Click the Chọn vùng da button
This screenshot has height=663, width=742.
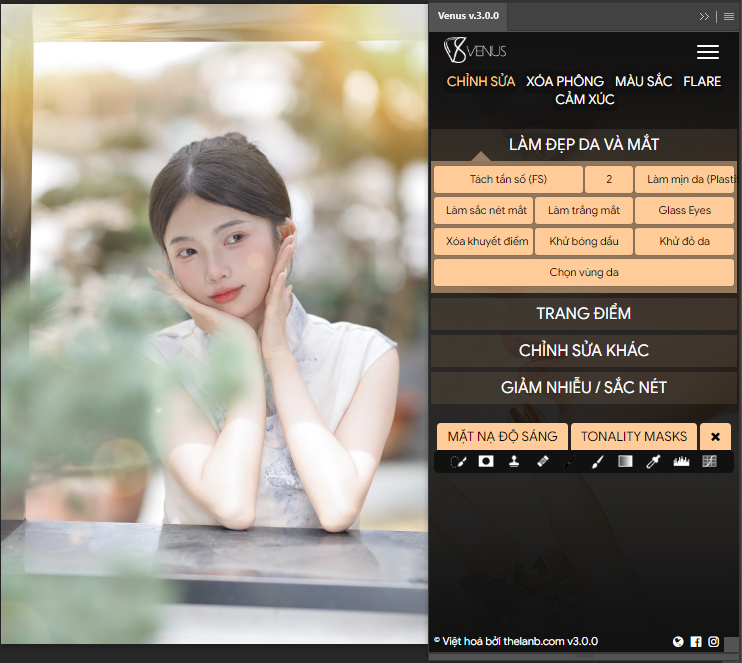[x=583, y=272]
